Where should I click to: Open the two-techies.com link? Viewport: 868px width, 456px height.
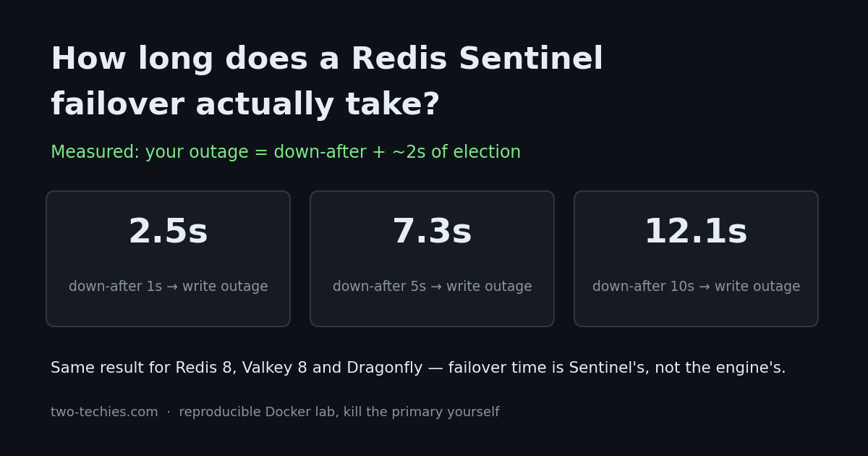(104, 412)
